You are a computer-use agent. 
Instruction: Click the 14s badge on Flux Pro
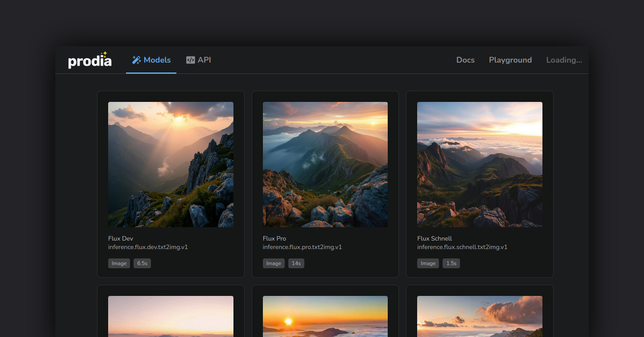click(x=296, y=263)
